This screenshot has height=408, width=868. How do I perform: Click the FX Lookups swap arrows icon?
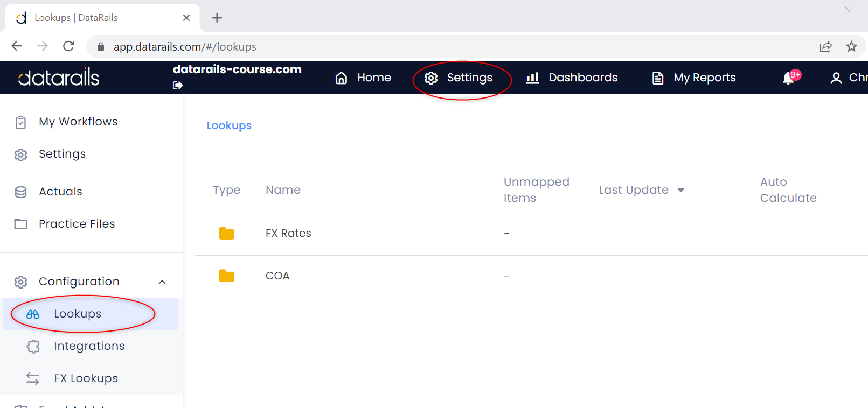pyautogui.click(x=33, y=379)
